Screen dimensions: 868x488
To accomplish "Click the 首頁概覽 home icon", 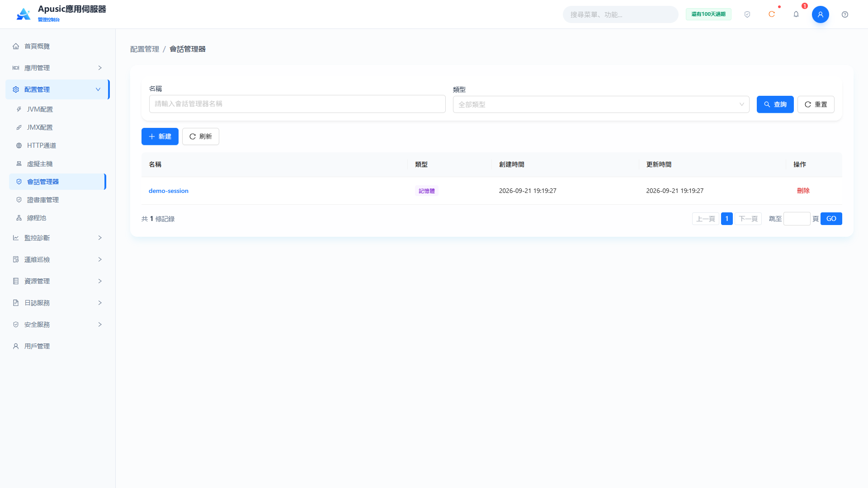I will tap(16, 46).
